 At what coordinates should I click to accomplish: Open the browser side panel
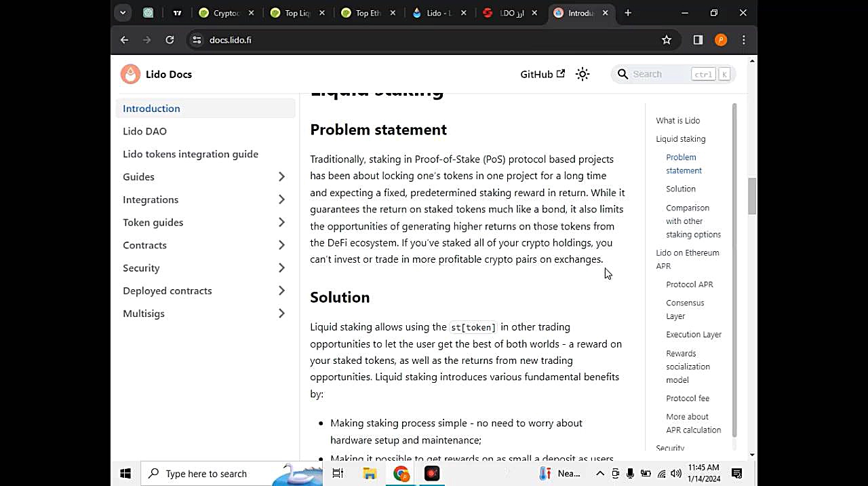point(698,40)
